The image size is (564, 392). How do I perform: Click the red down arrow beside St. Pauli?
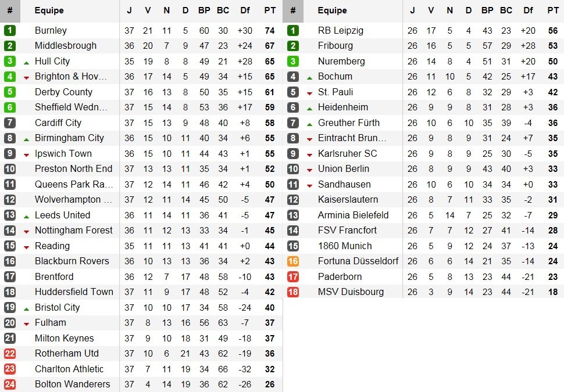pyautogui.click(x=309, y=92)
